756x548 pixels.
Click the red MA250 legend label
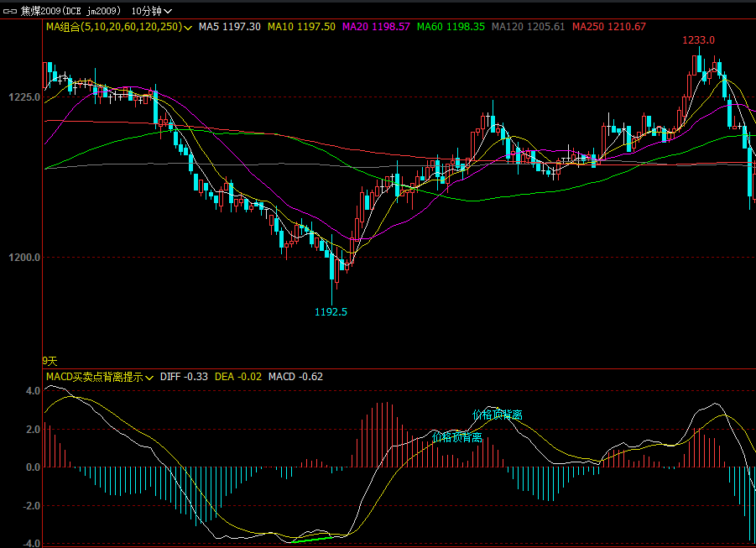608,27
